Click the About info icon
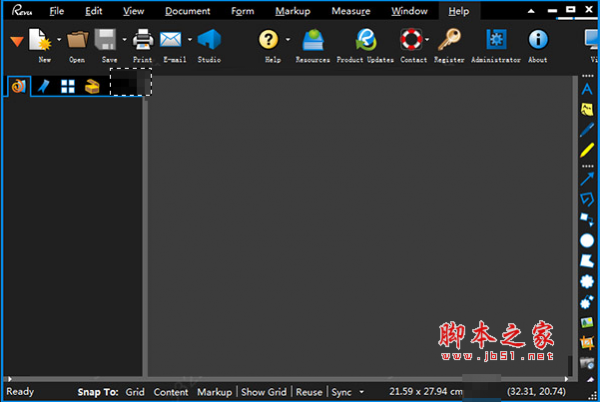 pos(538,41)
